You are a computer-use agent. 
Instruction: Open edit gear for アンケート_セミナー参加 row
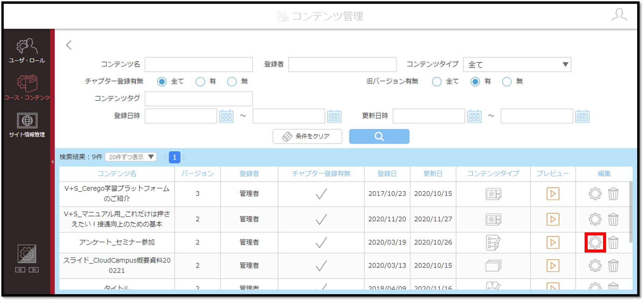595,243
